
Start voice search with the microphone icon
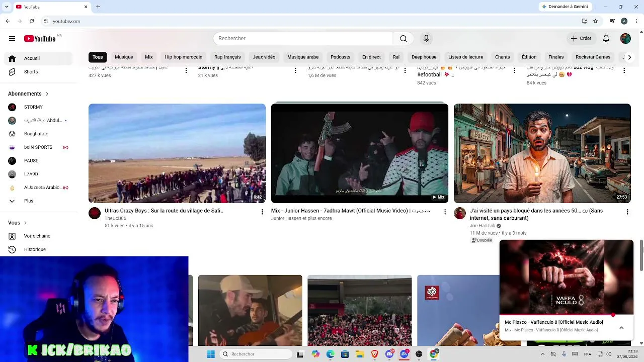tap(426, 39)
